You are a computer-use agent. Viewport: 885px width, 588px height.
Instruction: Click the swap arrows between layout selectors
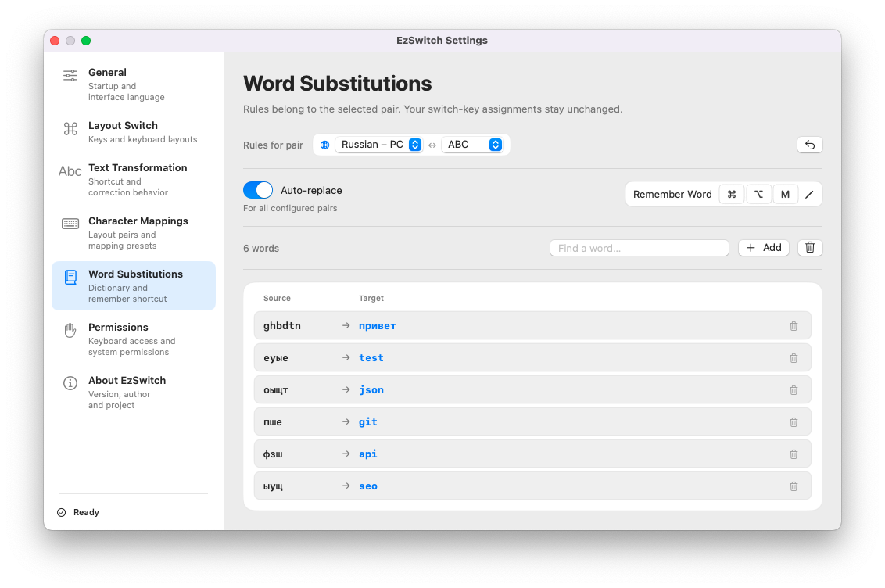(432, 145)
